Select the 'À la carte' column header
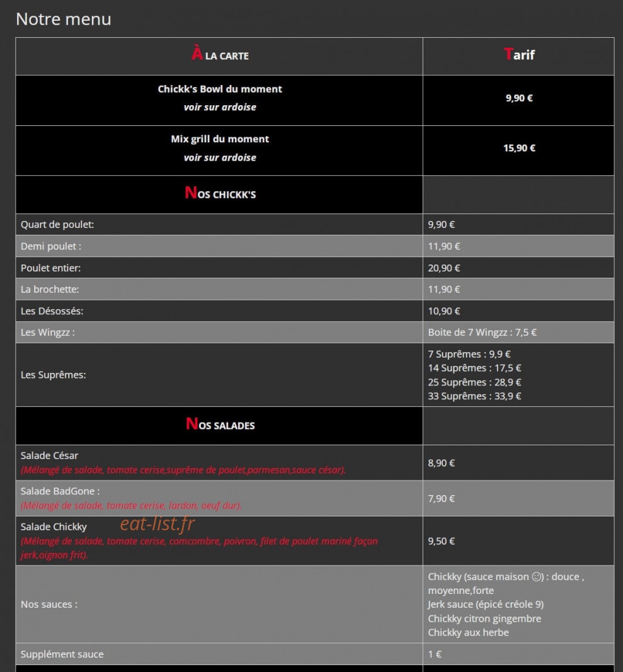623x672 pixels. click(x=219, y=55)
